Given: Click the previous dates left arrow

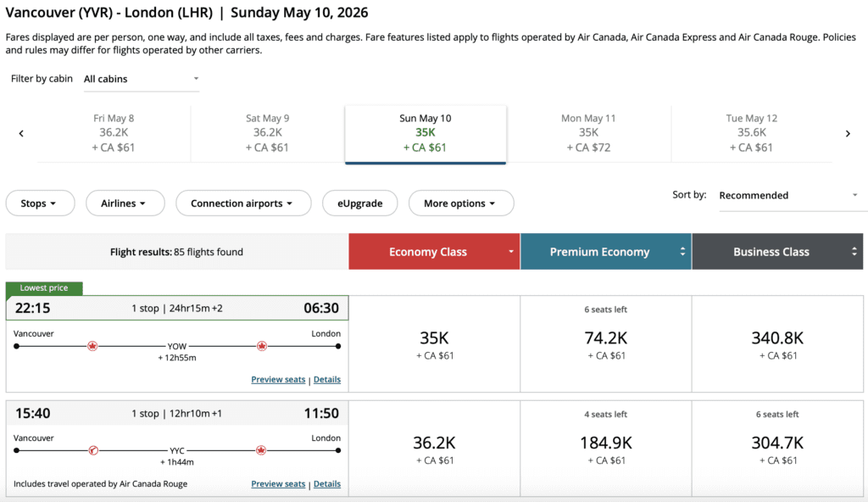Looking at the screenshot, I should pos(21,133).
